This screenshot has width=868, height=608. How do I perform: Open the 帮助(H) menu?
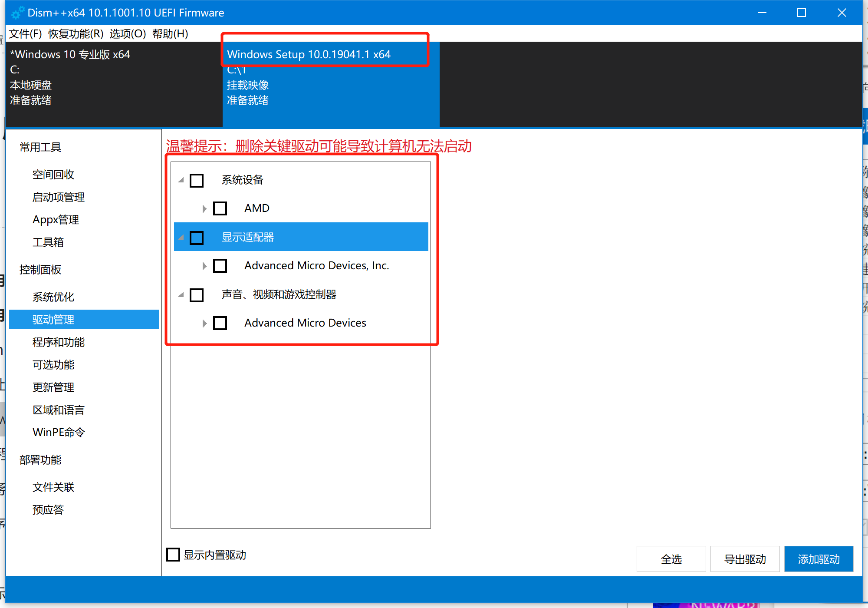[x=170, y=34]
